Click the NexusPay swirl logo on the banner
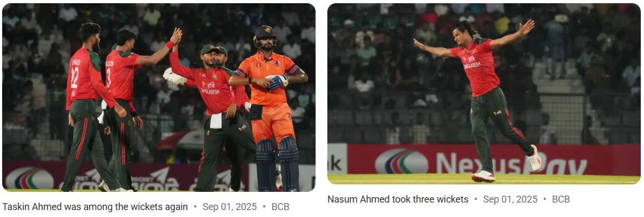Screen dimensions: 644x217 (401, 161)
